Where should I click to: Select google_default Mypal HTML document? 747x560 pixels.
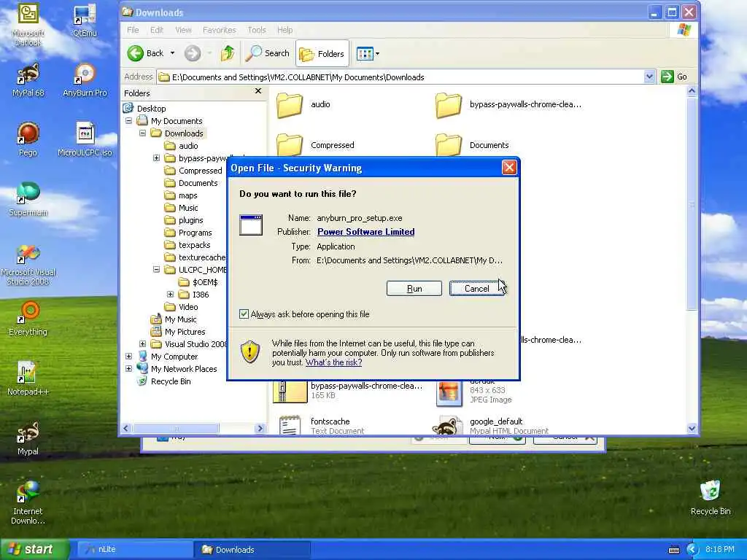(x=489, y=425)
